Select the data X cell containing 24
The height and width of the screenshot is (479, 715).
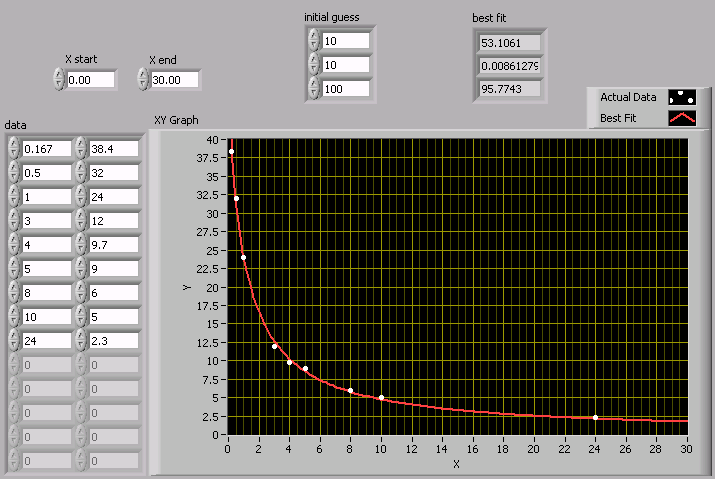46,340
